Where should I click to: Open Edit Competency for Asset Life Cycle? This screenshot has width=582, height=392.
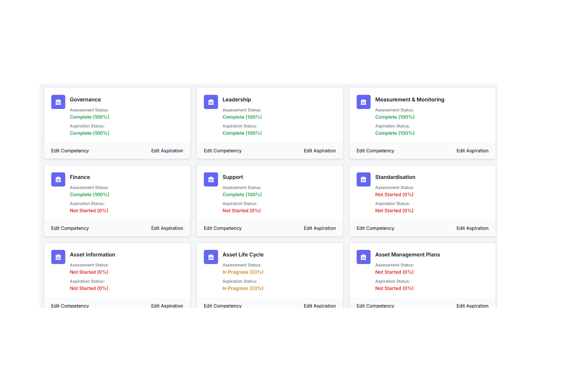click(222, 306)
